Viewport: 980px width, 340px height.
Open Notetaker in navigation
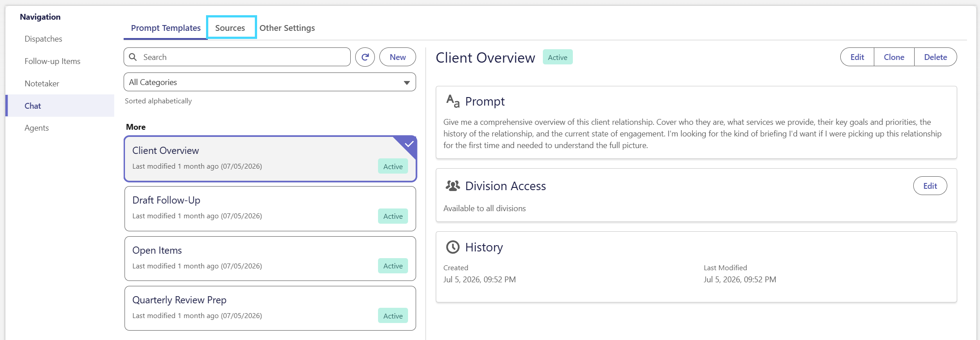(42, 84)
